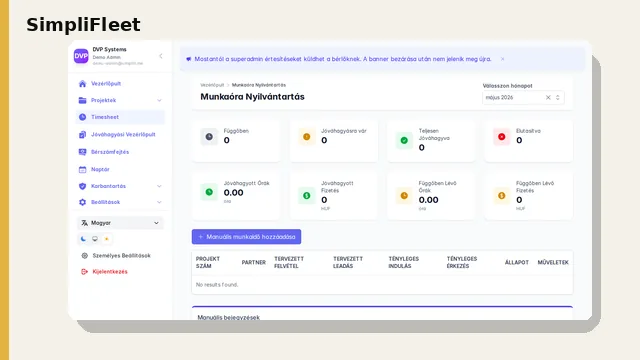Click the Timesheet clock icon
Image resolution: width=640 pixels, height=360 pixels.
pyautogui.click(x=82, y=117)
